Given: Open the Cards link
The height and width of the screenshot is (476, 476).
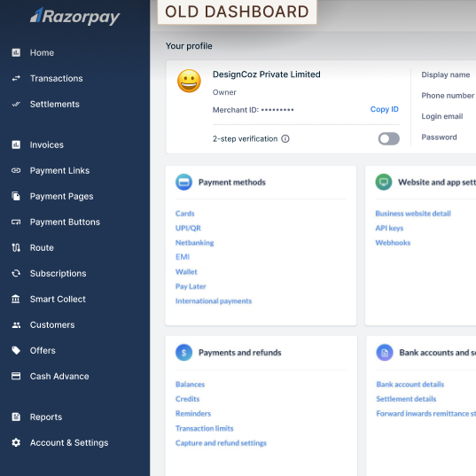Looking at the screenshot, I should point(185,214).
